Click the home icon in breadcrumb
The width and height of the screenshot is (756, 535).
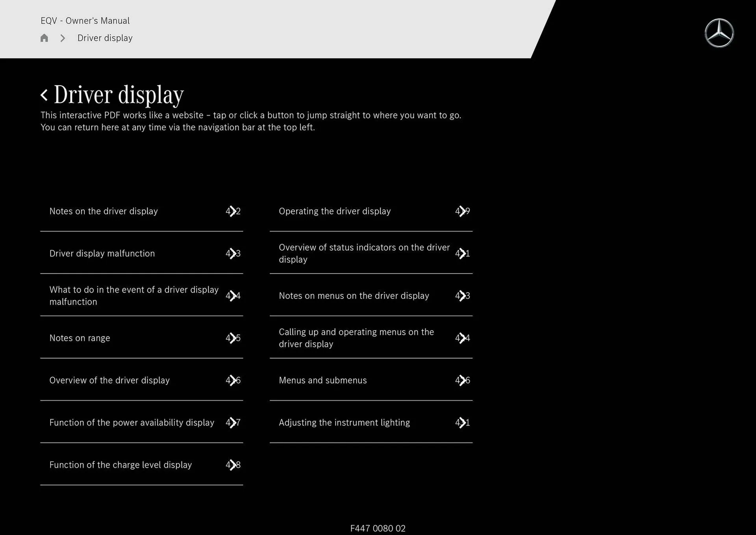[x=44, y=38]
